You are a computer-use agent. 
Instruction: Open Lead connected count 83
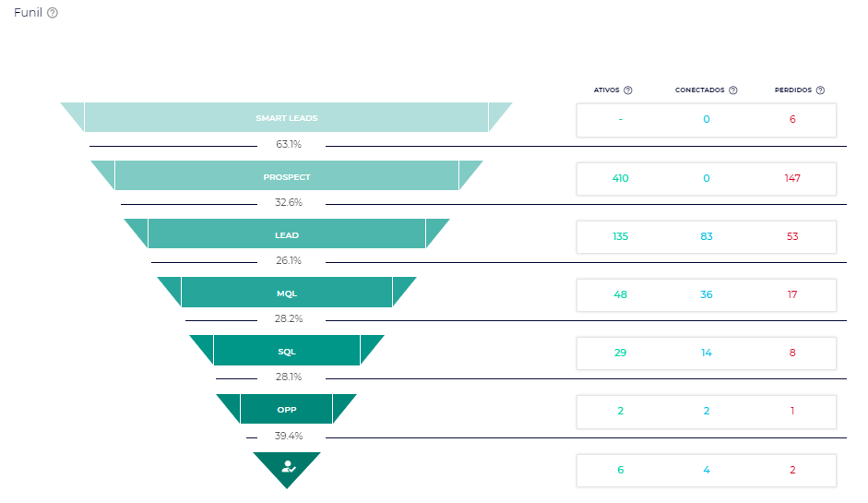coord(707,236)
